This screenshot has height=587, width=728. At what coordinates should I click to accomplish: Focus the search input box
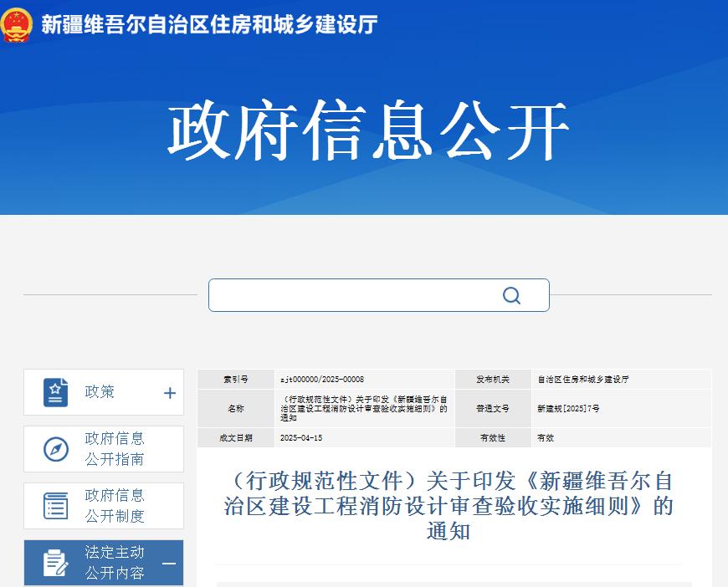point(351,295)
